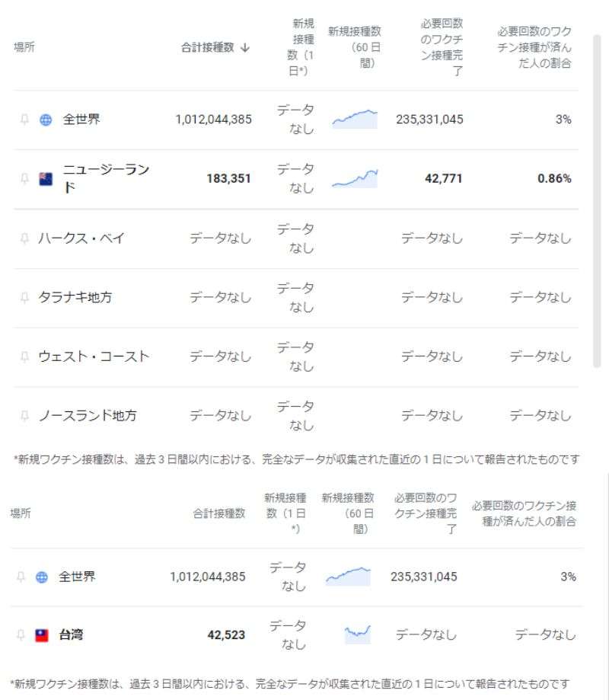Pin the ハークス・ベイ row
The width and height of the screenshot is (609, 700).
(x=24, y=238)
